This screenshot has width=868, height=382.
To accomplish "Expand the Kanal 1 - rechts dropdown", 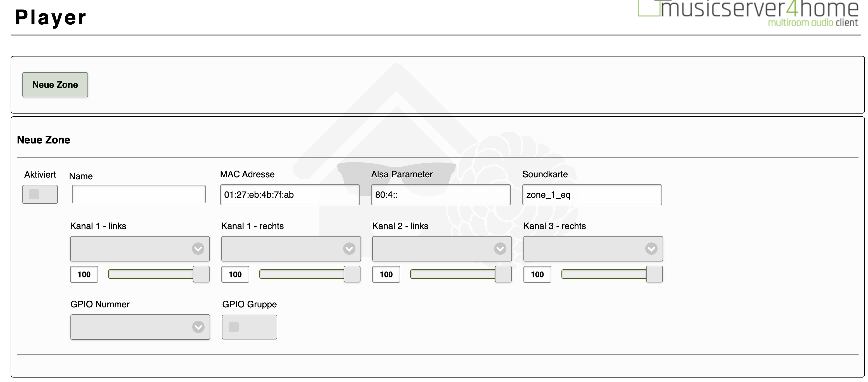I will [x=290, y=249].
